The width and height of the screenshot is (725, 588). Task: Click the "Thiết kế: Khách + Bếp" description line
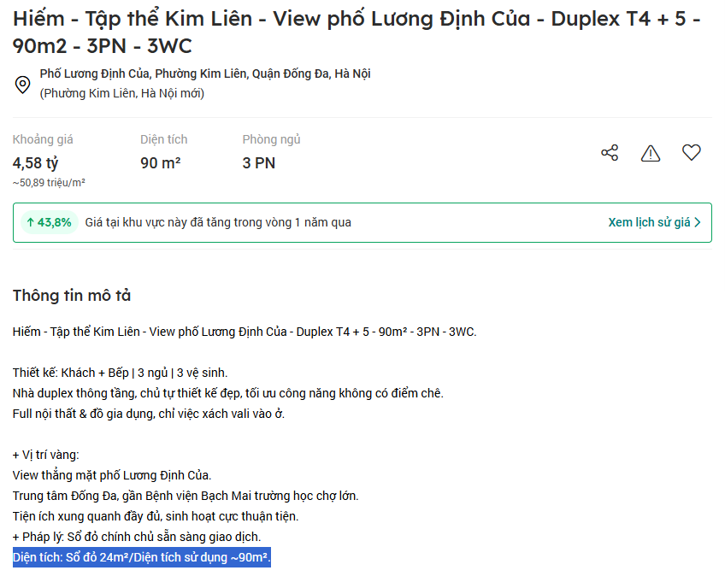(x=121, y=373)
